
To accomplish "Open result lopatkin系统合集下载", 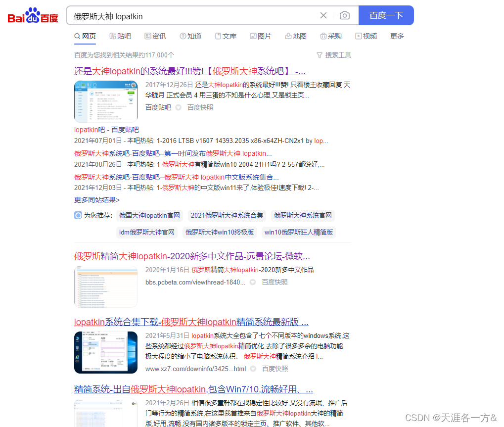I will tap(191, 322).
